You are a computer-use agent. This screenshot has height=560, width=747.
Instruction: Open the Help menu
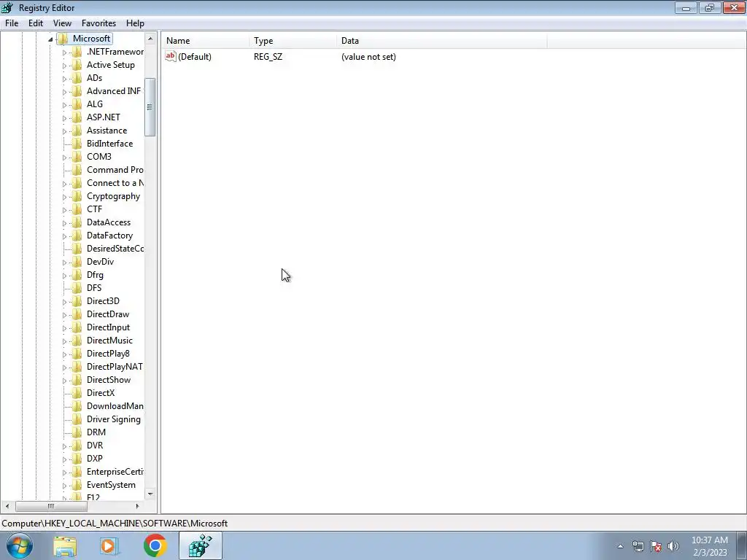135,23
